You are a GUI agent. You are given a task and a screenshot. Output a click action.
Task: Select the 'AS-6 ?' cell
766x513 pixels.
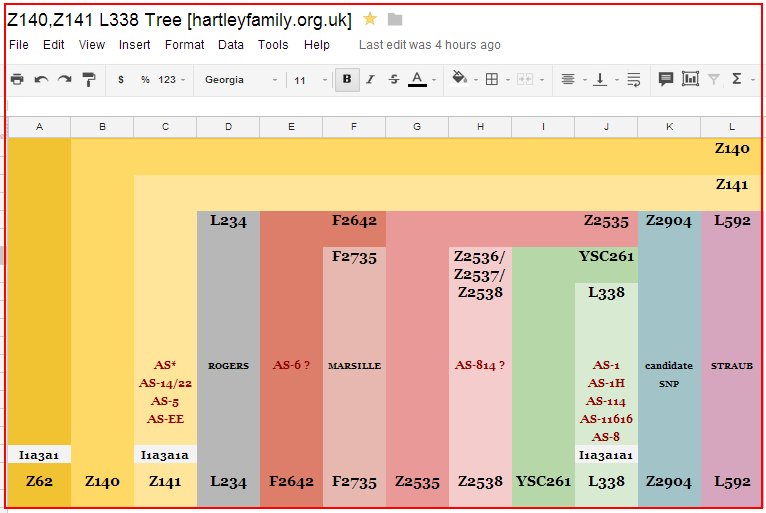pyautogui.click(x=291, y=365)
